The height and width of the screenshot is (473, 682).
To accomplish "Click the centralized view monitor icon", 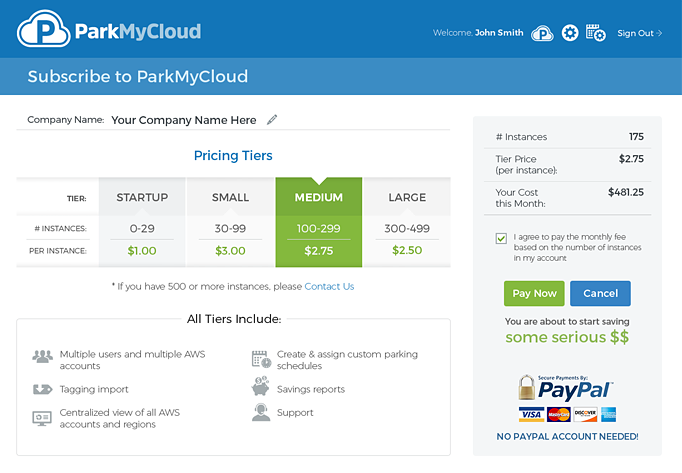I will click(x=42, y=418).
